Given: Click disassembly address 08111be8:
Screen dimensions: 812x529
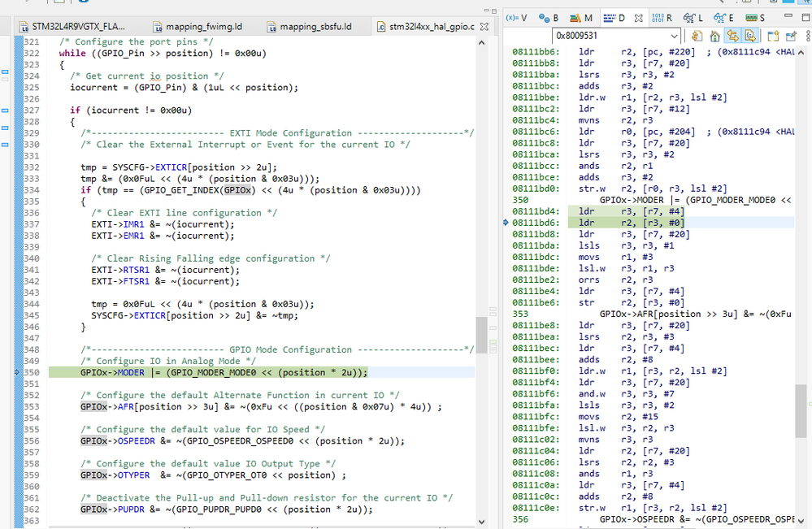Looking at the screenshot, I should pos(536,325).
